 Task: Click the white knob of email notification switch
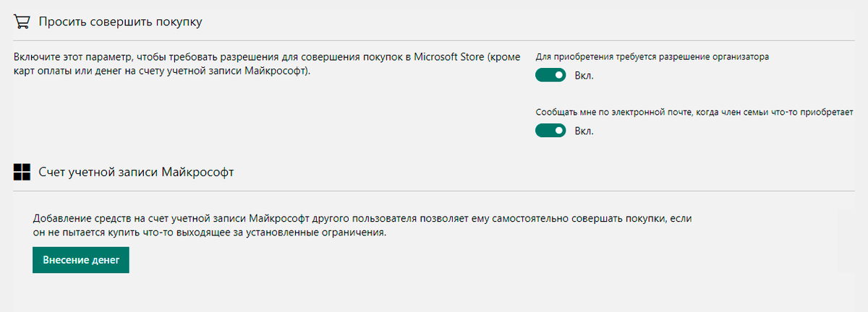558,131
